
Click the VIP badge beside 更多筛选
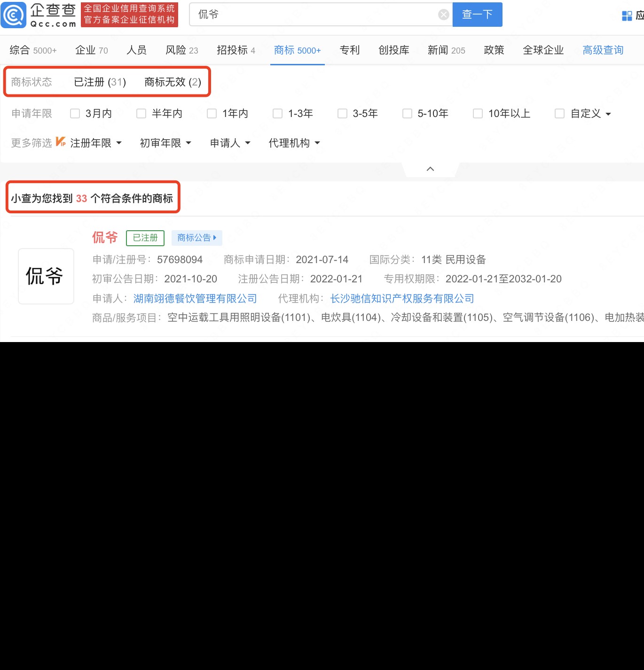tap(61, 142)
